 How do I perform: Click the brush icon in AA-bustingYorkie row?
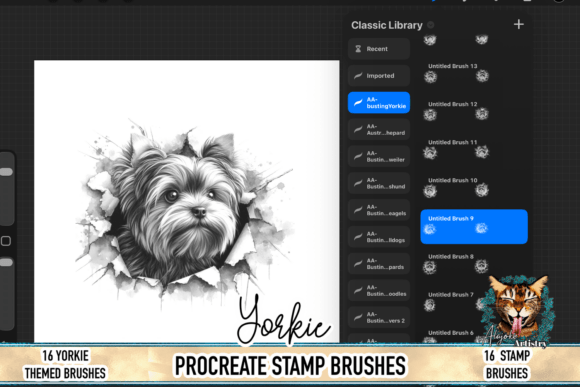pos(358,102)
